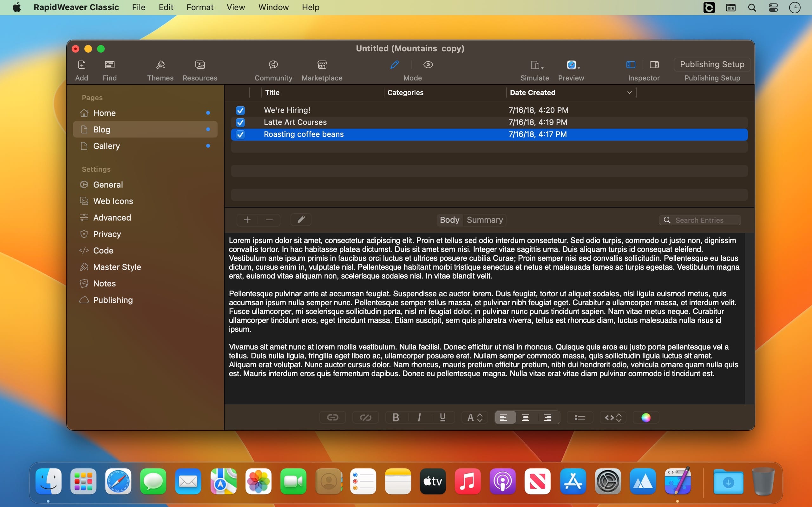Open the Simulate device dropdown
Image resolution: width=812 pixels, height=507 pixels.
(x=537, y=65)
